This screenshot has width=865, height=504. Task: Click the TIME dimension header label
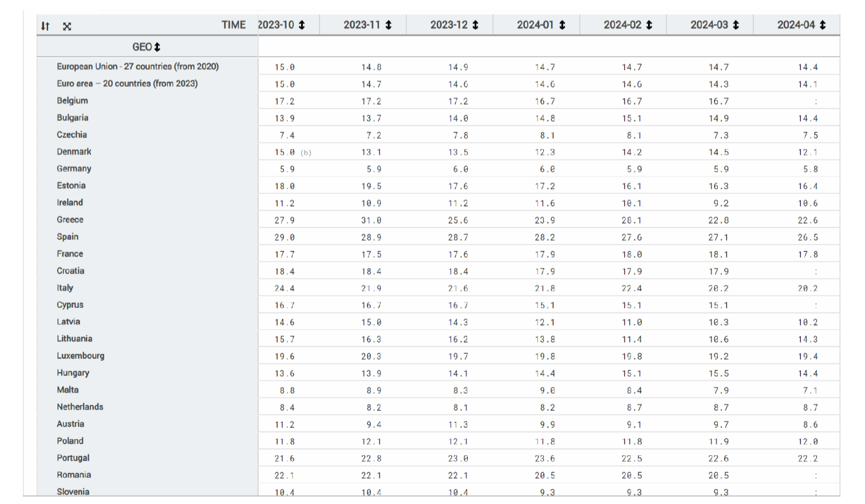coord(234,25)
